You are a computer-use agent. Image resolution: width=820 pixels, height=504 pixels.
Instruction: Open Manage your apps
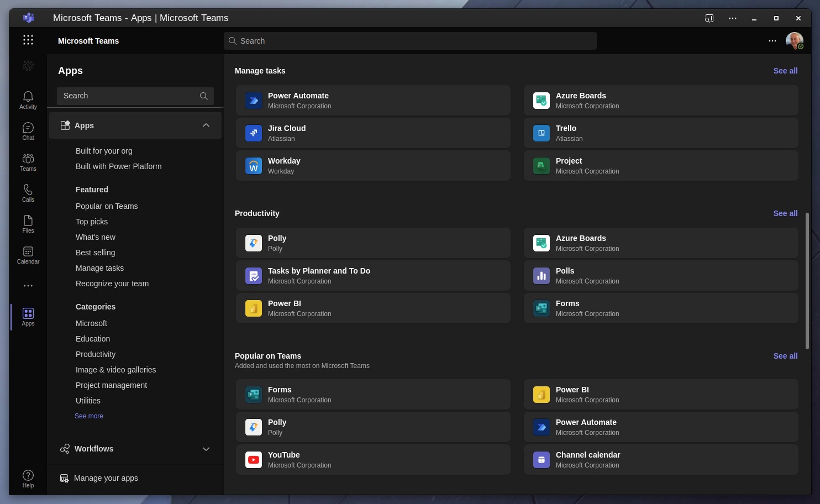click(x=99, y=478)
